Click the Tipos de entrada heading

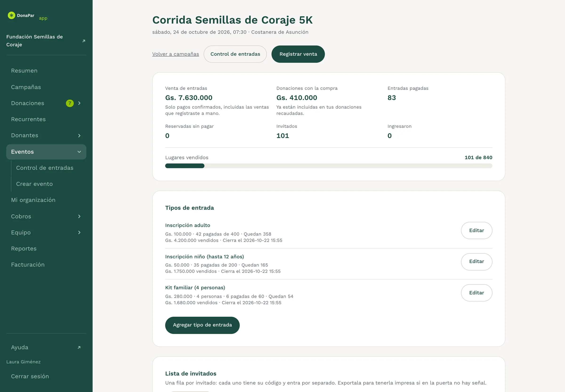[189, 208]
